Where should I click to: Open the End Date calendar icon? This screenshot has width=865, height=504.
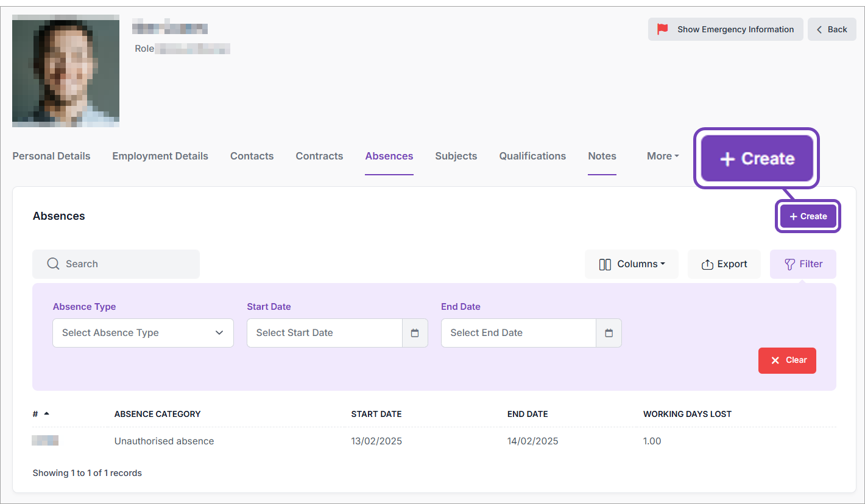click(x=609, y=333)
